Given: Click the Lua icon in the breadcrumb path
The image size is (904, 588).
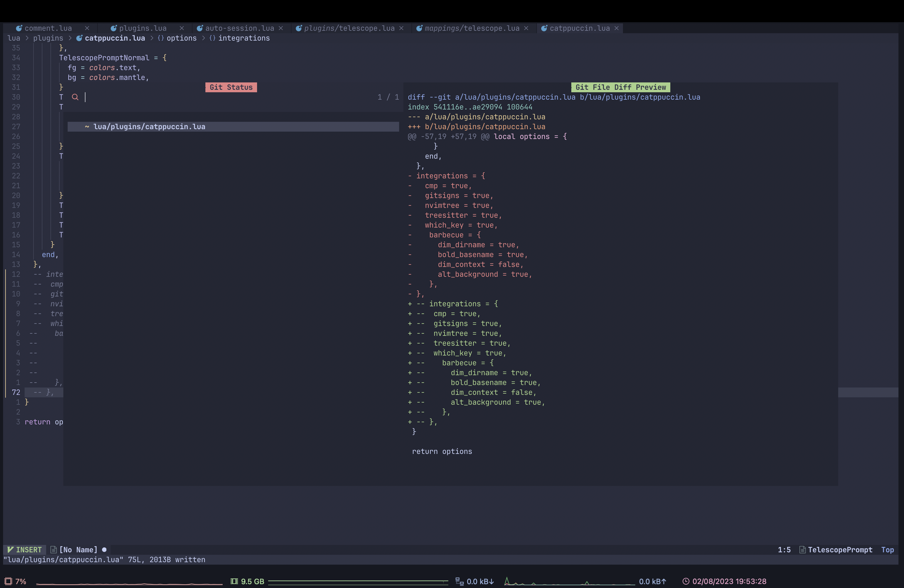Looking at the screenshot, I should 79,38.
